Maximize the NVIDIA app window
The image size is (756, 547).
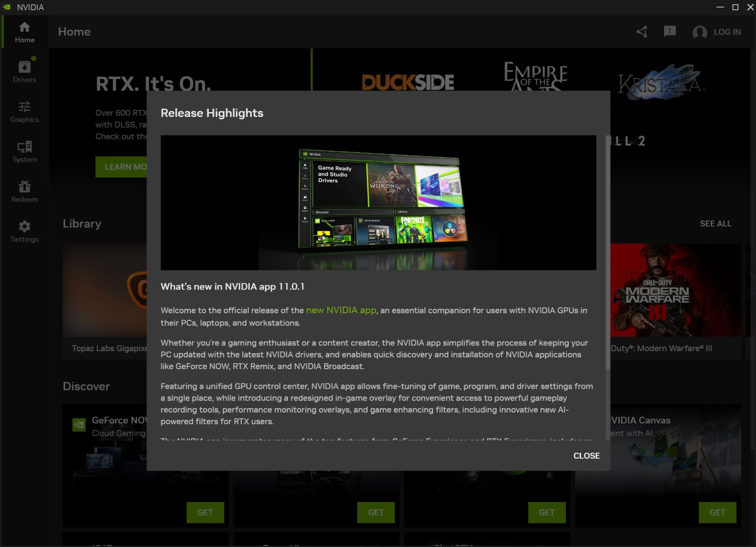pyautogui.click(x=735, y=7)
